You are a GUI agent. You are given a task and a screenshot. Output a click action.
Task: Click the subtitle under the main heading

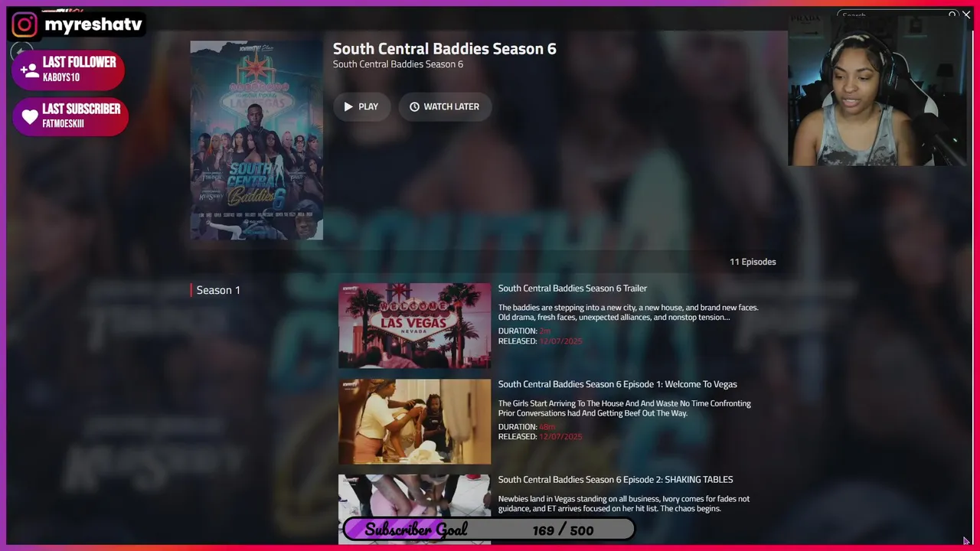click(x=398, y=64)
